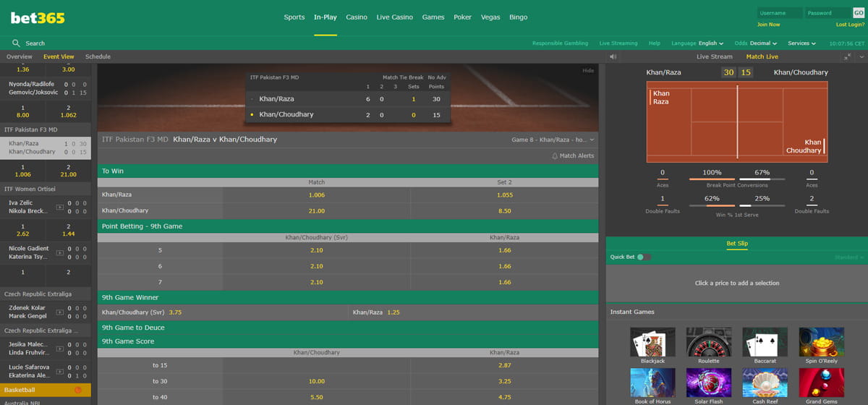This screenshot has width=868, height=405.
Task: Select Khan/Choudhary Set 2 odds 8.50
Action: pyautogui.click(x=505, y=210)
